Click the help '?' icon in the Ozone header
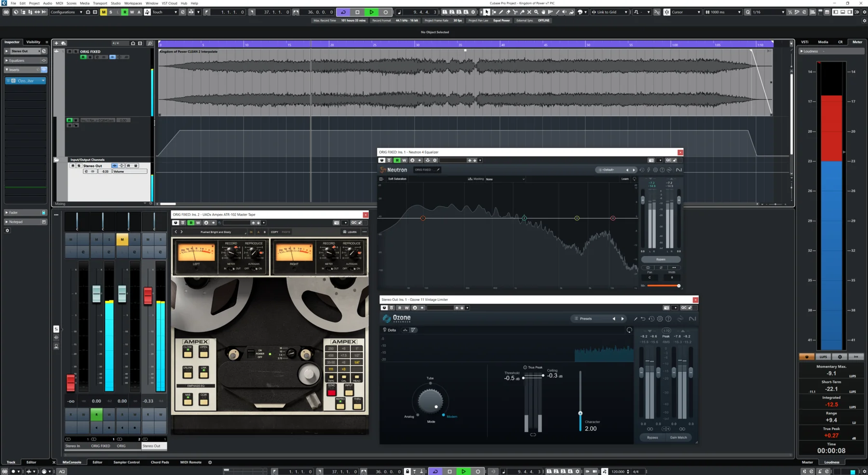 669,319
